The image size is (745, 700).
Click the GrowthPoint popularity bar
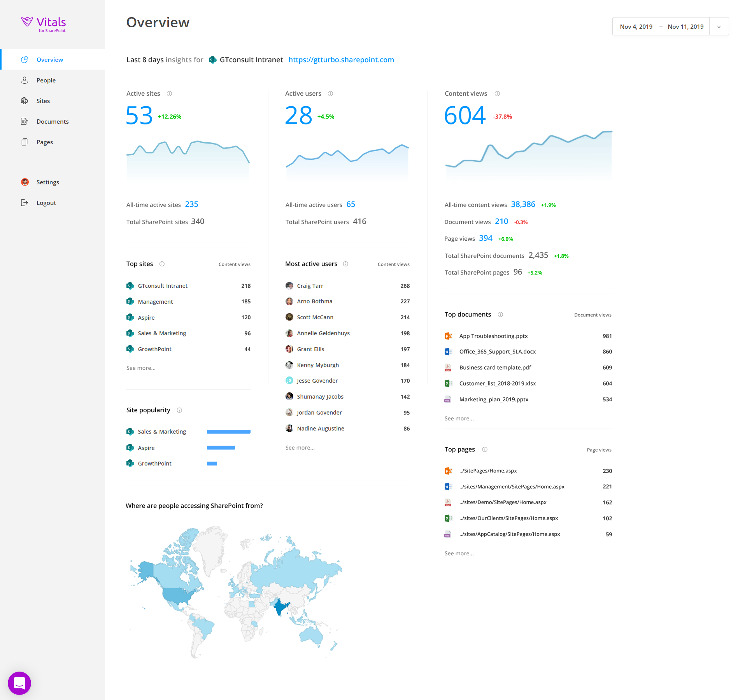click(212, 464)
